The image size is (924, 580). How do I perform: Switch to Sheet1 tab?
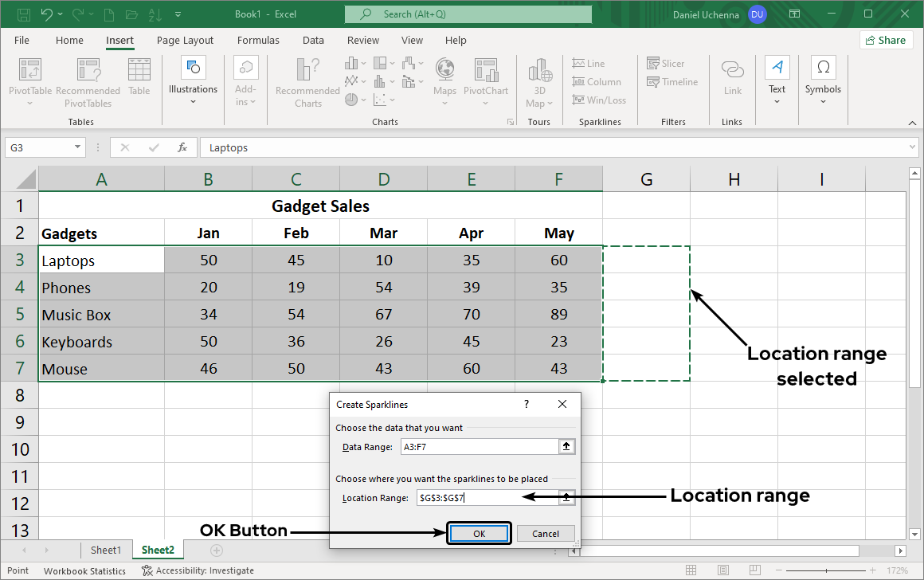(106, 551)
